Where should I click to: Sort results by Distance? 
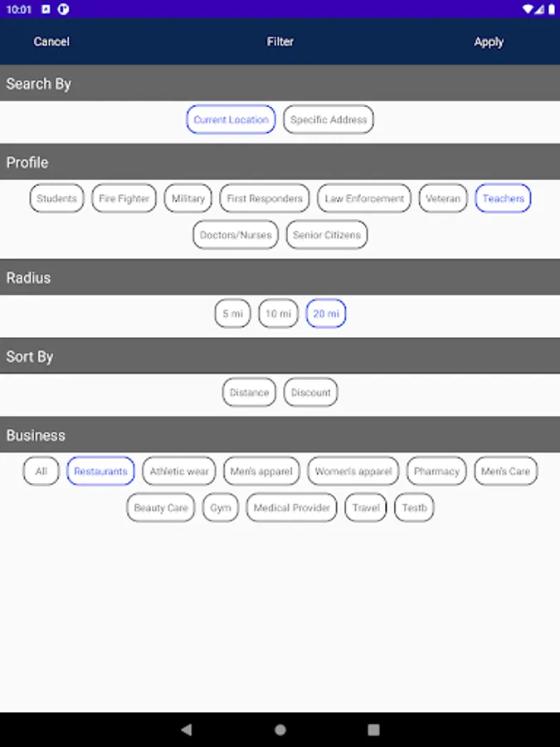click(249, 393)
